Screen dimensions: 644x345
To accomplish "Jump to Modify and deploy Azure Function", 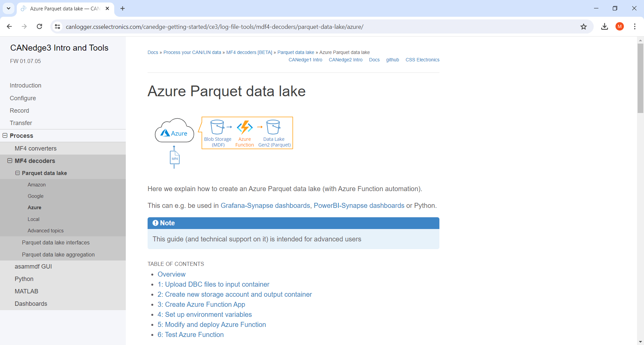I will (212, 325).
